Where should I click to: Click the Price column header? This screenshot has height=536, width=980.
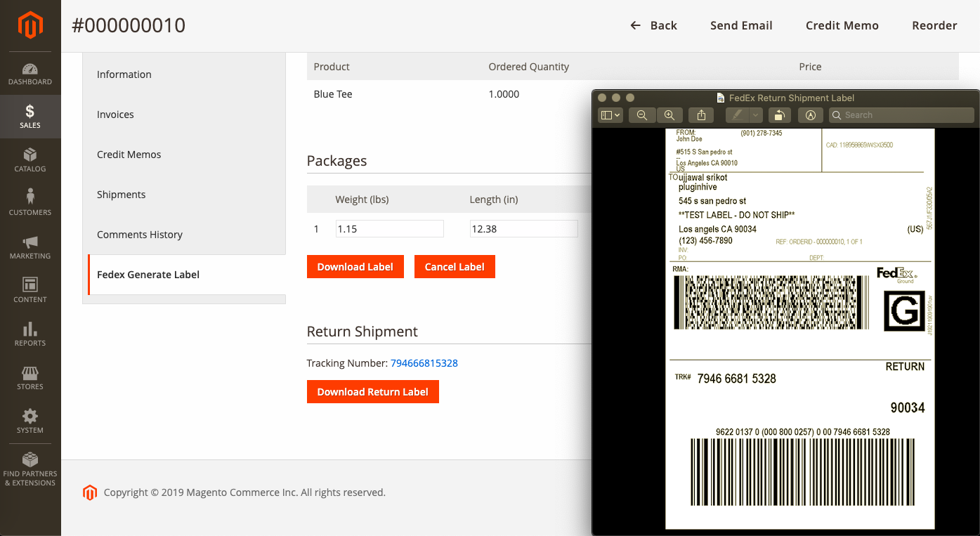810,67
